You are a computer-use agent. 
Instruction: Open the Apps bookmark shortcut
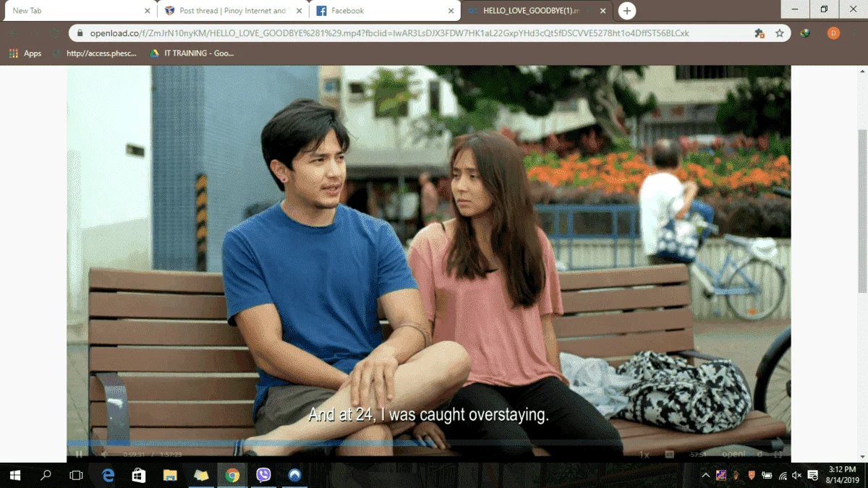pyautogui.click(x=25, y=53)
